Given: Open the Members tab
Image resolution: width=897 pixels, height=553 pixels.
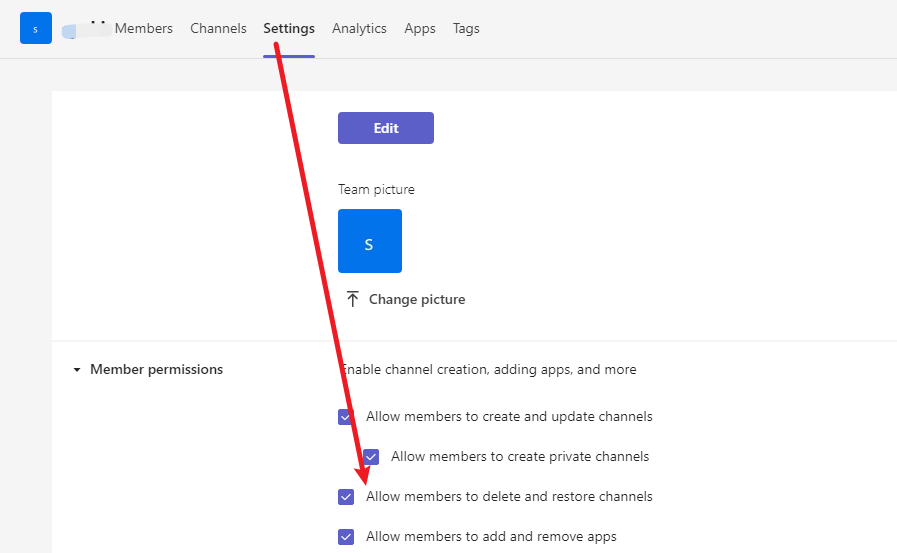Looking at the screenshot, I should (143, 28).
